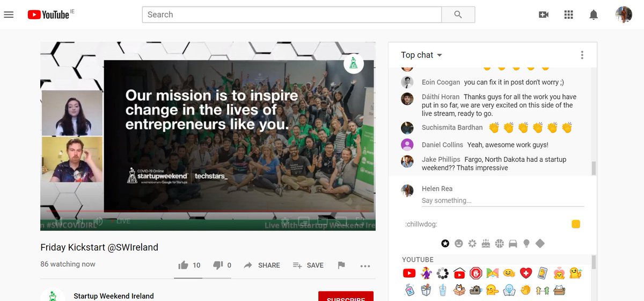The width and height of the screenshot is (644, 301).
Task: Open the Top chat dropdown
Action: click(x=422, y=55)
